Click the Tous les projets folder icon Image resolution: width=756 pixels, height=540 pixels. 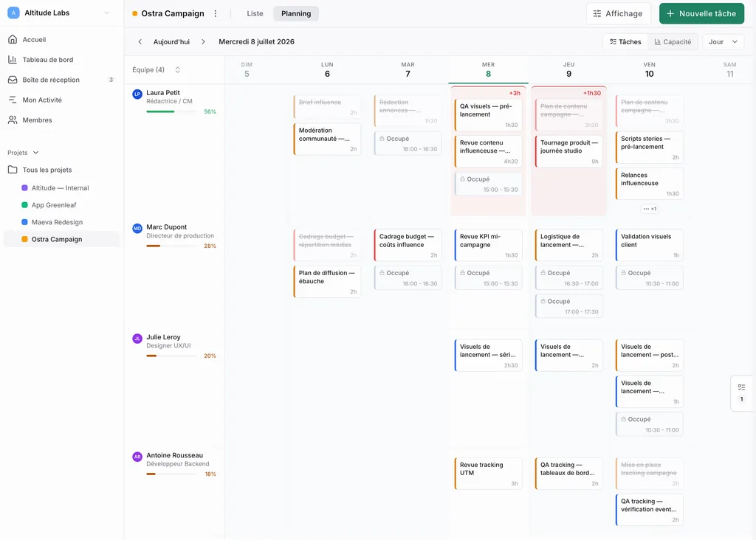tap(13, 170)
